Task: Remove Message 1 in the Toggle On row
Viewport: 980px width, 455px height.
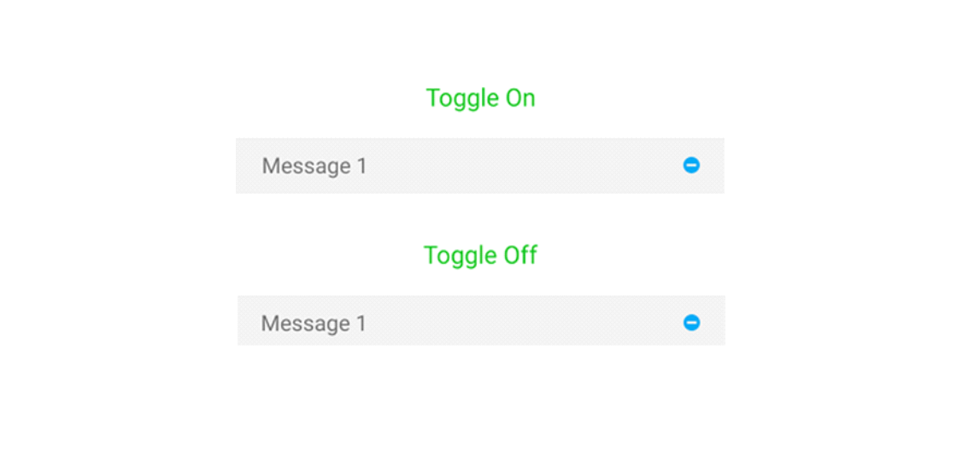Action: click(x=691, y=166)
